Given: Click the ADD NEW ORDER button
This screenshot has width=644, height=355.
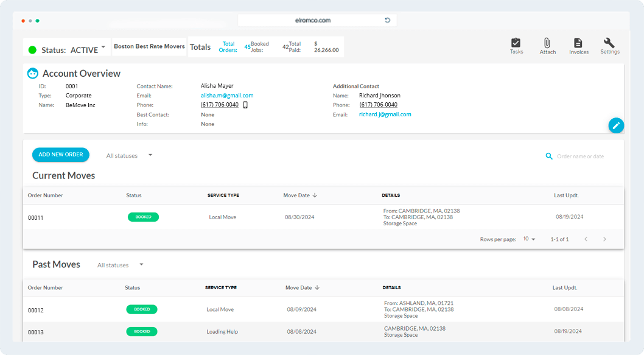Looking at the screenshot, I should coord(61,155).
